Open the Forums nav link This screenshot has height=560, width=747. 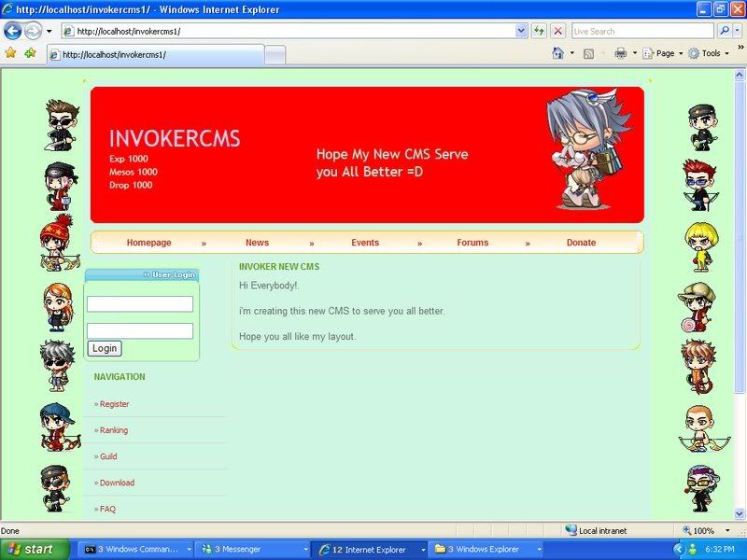(472, 243)
